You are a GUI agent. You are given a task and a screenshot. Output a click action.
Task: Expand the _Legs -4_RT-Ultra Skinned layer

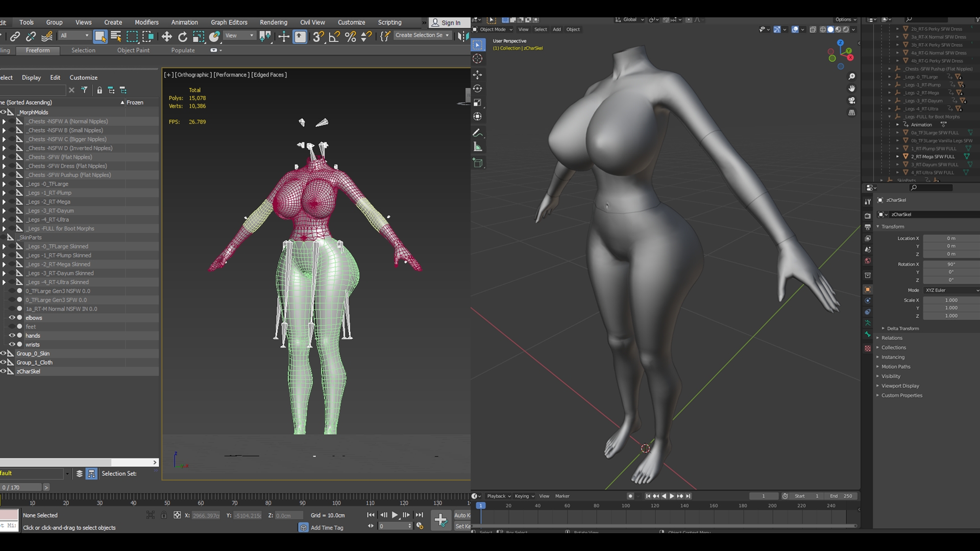tap(4, 282)
